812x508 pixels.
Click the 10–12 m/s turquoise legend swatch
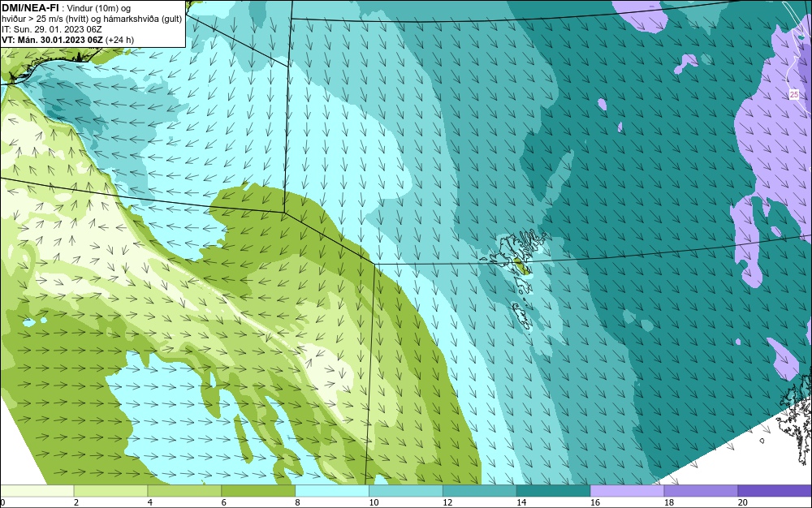(406, 491)
